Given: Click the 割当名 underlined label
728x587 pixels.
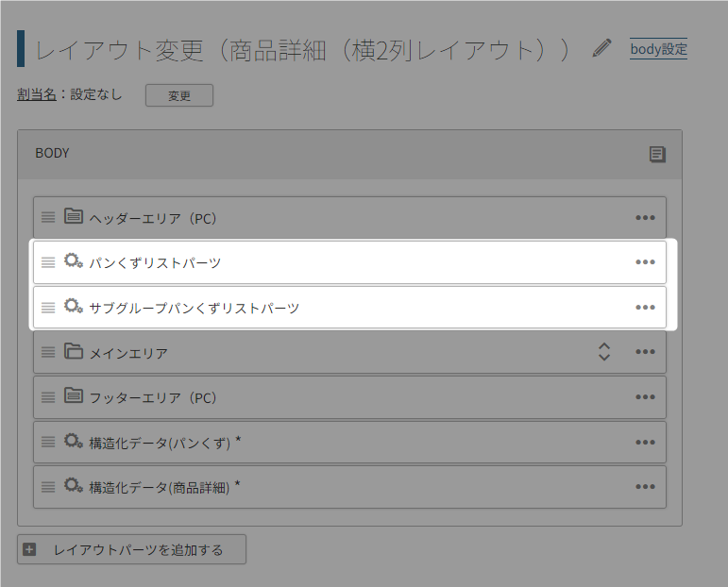Looking at the screenshot, I should point(37,94).
